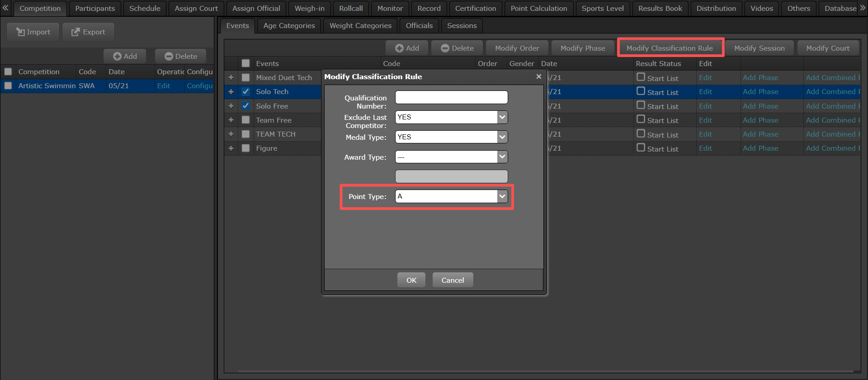
Task: Click Add Phase for Team Free row
Action: (x=760, y=120)
